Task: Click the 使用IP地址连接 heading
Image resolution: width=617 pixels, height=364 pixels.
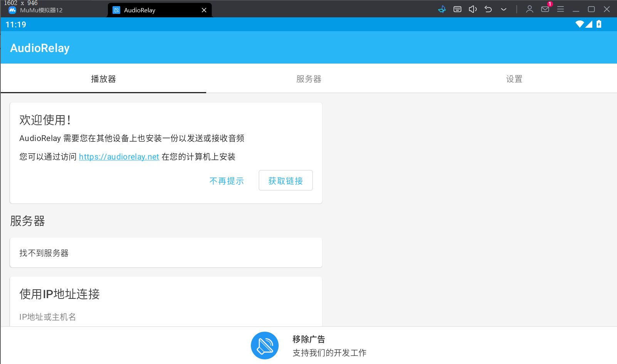Action: (60, 294)
